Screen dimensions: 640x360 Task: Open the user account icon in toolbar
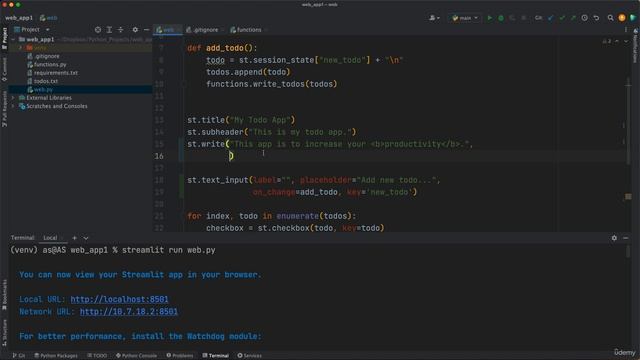[434, 18]
